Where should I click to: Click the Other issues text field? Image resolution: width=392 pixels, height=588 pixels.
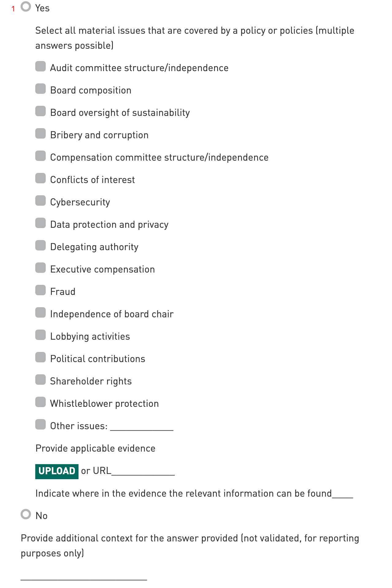(142, 426)
